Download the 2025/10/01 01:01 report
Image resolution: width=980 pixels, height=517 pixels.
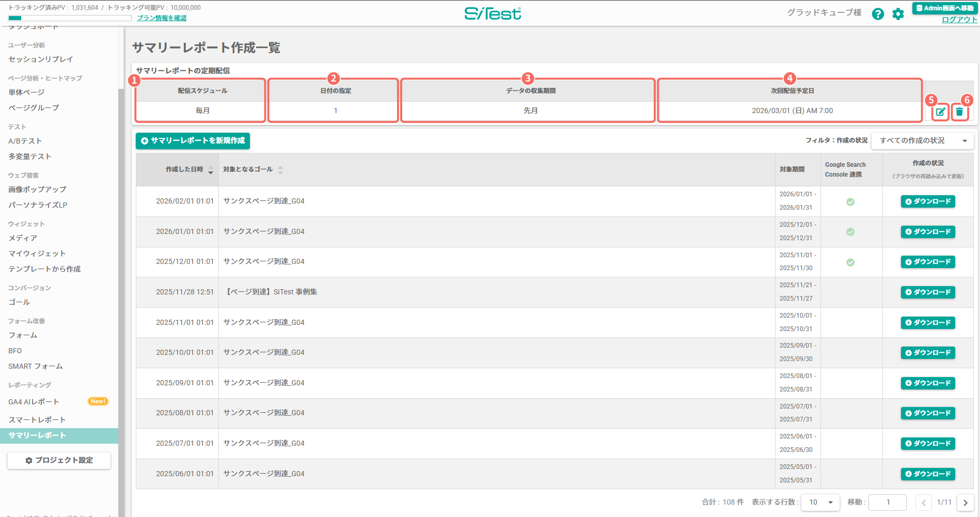click(928, 353)
